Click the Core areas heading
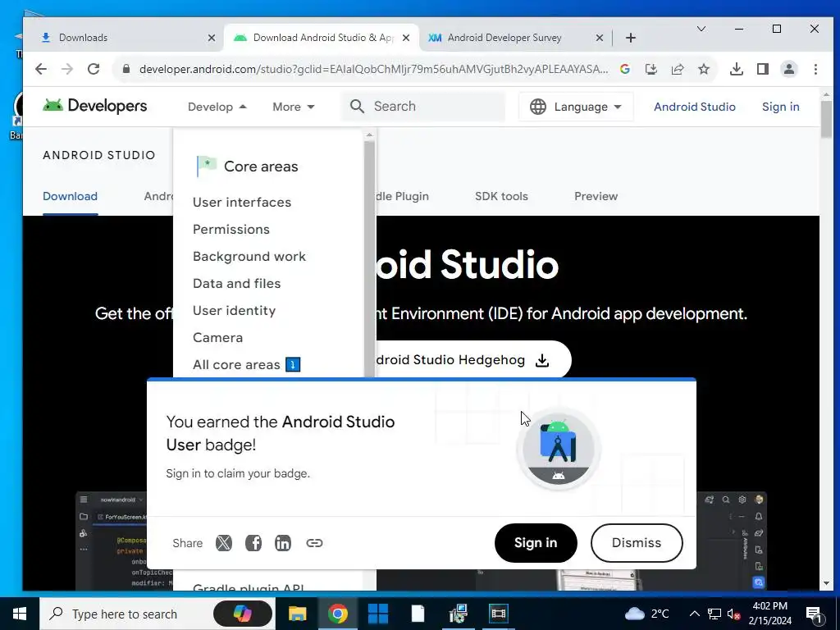This screenshot has height=630, width=840. [x=260, y=167]
